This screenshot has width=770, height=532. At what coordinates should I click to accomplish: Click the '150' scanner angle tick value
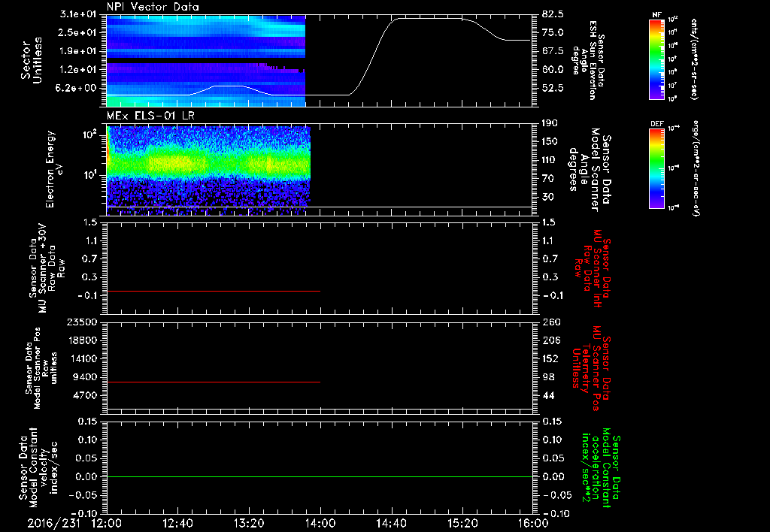[x=550, y=142]
